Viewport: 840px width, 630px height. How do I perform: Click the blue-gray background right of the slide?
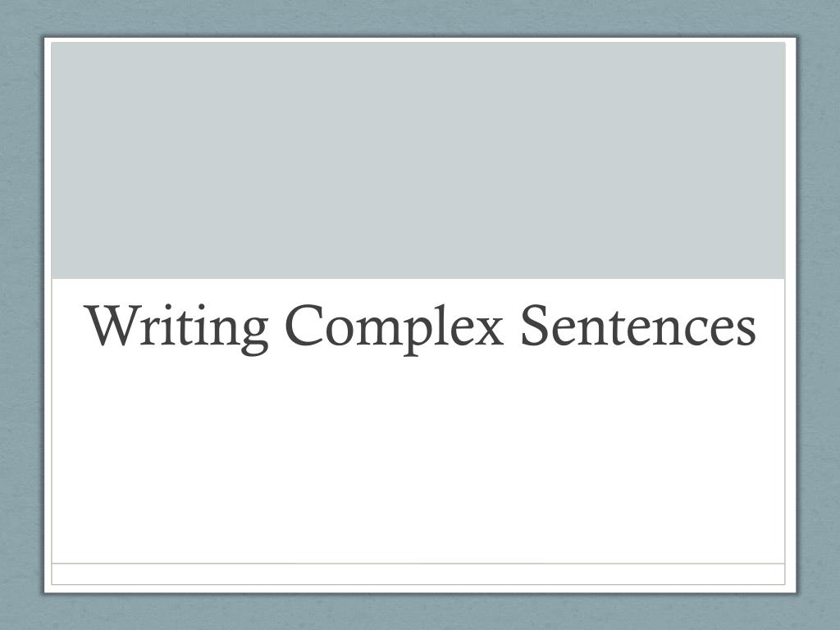819,315
